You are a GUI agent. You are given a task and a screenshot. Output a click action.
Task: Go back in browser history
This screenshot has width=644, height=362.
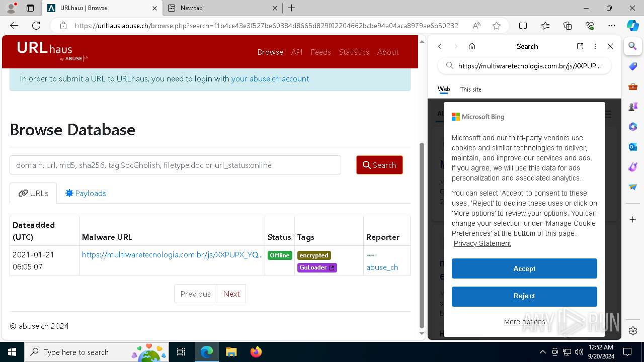coord(14,26)
